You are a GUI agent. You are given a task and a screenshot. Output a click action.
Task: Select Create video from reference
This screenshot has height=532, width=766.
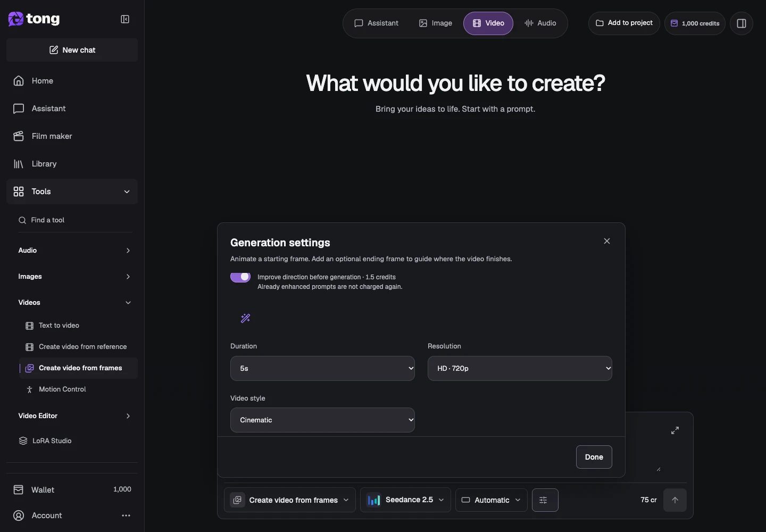[79, 347]
